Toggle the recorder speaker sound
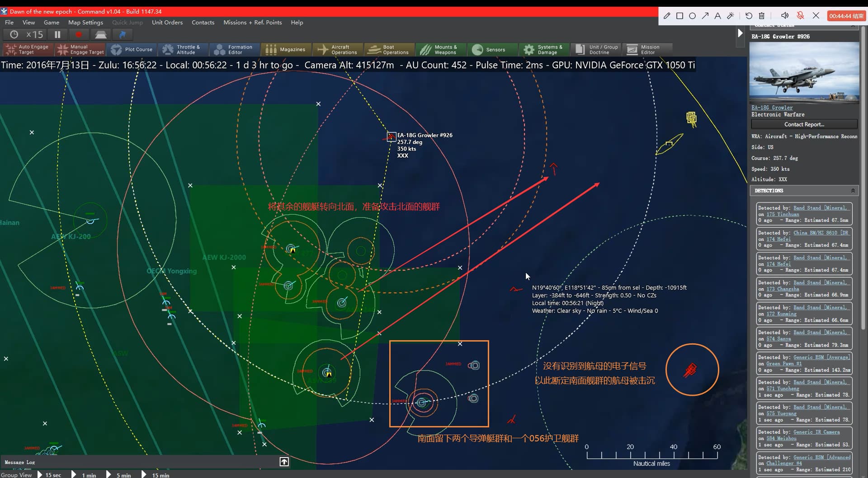Screen dimensions: 868x478 pyautogui.click(x=785, y=16)
